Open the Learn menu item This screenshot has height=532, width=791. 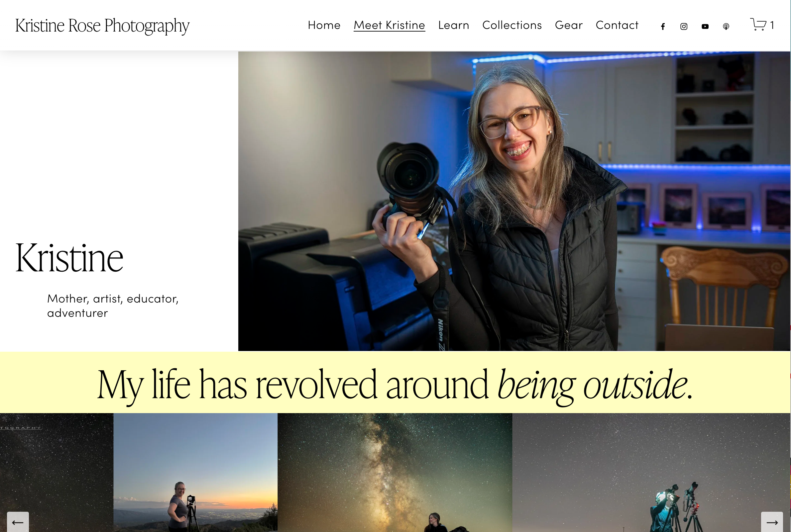point(454,25)
